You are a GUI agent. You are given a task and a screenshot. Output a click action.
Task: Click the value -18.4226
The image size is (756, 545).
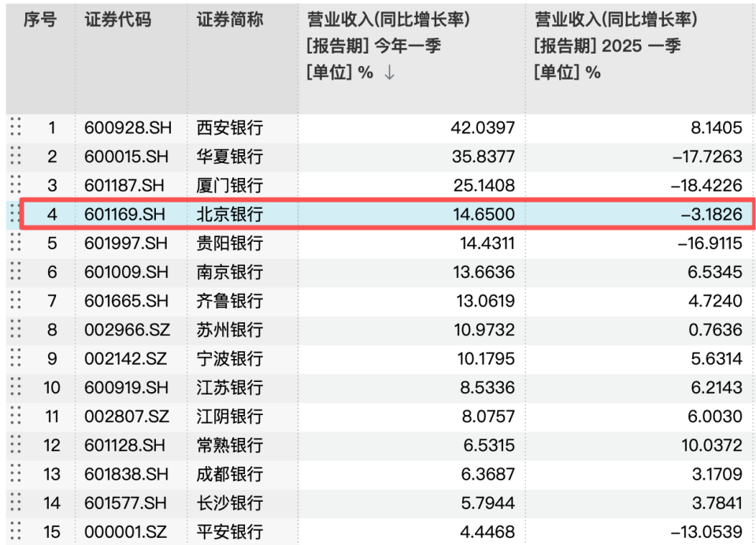point(707,186)
